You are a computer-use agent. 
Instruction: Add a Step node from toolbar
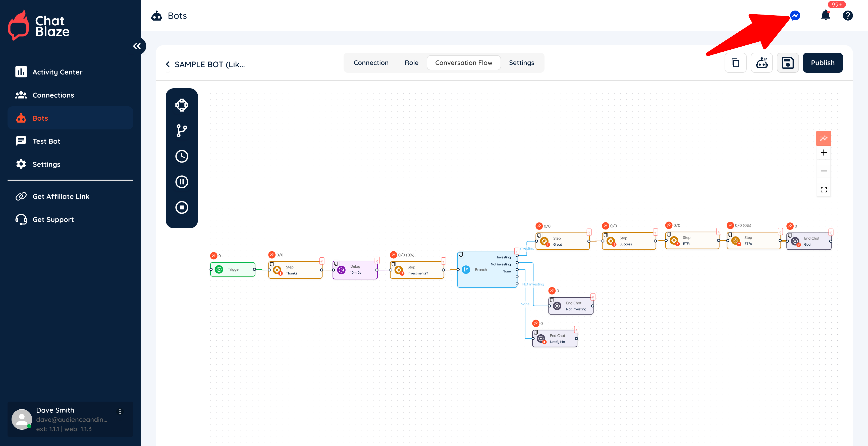point(182,105)
